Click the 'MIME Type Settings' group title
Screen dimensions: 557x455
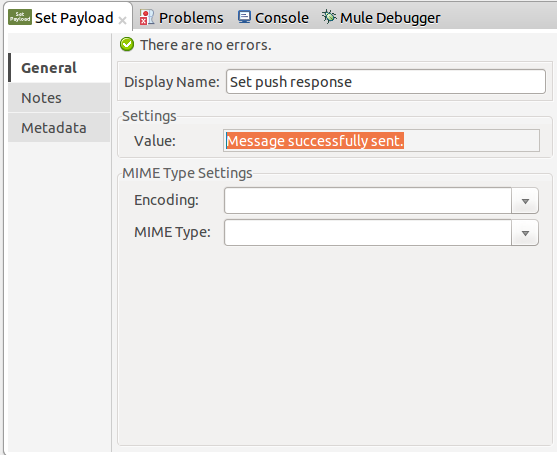click(x=187, y=173)
